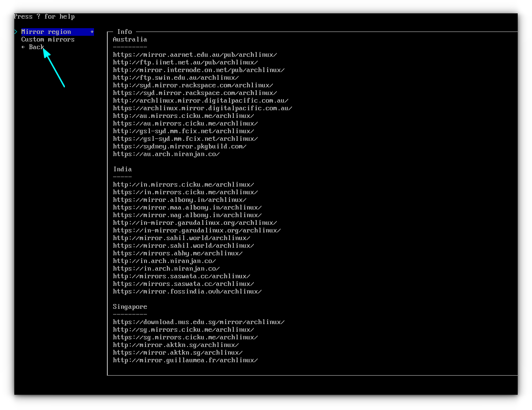The height and width of the screenshot is (410, 532).
Task: Click the Info panel title
Action: 125,32
